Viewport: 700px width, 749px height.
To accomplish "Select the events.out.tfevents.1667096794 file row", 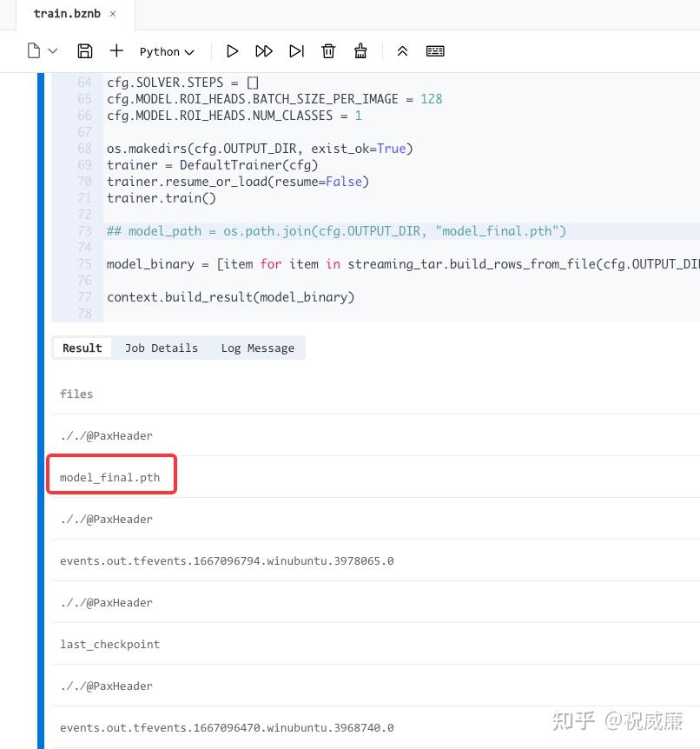I will pyautogui.click(x=227, y=560).
